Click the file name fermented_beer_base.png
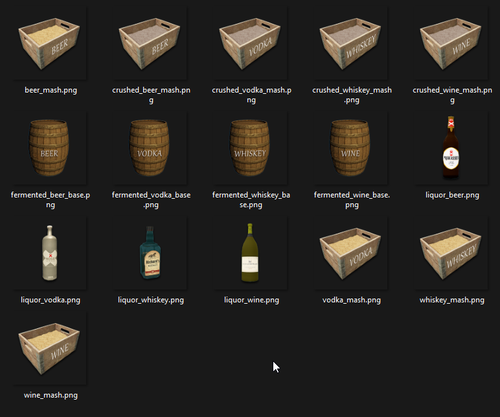 point(50,200)
